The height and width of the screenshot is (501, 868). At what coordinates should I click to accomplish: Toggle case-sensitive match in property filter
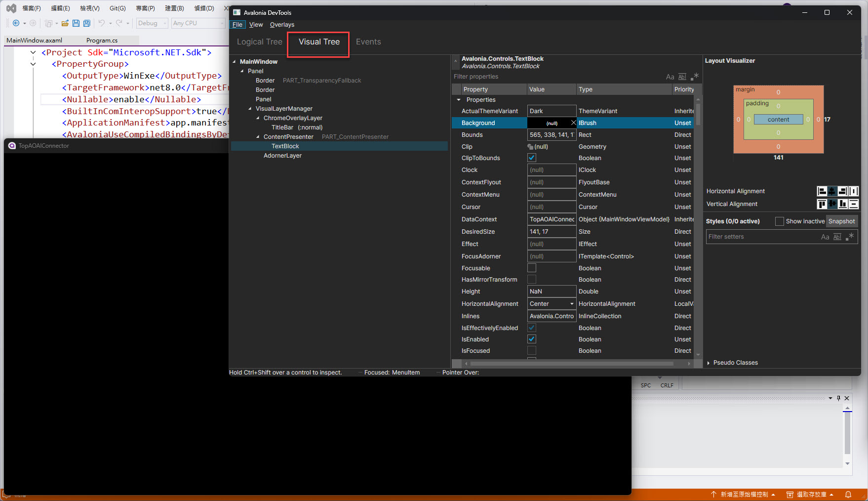click(x=670, y=77)
